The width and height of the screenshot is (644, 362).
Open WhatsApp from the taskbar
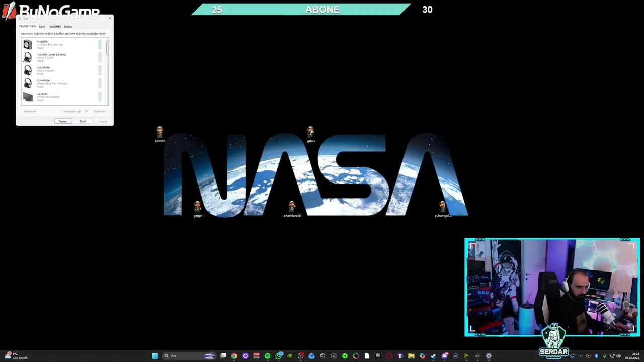coord(278,356)
